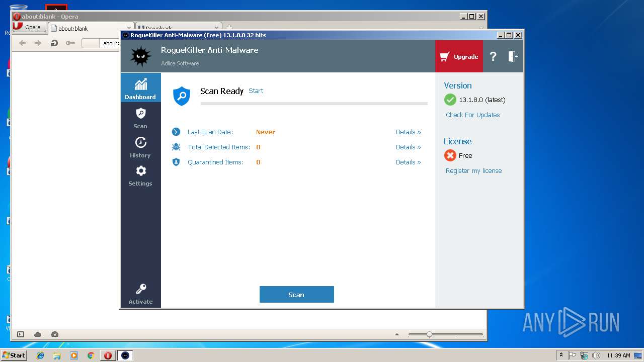The width and height of the screenshot is (644, 362).
Task: Click Opera's back arrow
Action: tap(22, 43)
